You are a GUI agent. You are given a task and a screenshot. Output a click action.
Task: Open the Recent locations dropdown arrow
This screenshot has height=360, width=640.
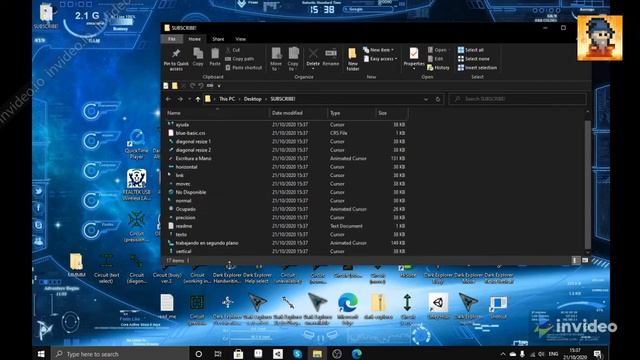(189, 99)
